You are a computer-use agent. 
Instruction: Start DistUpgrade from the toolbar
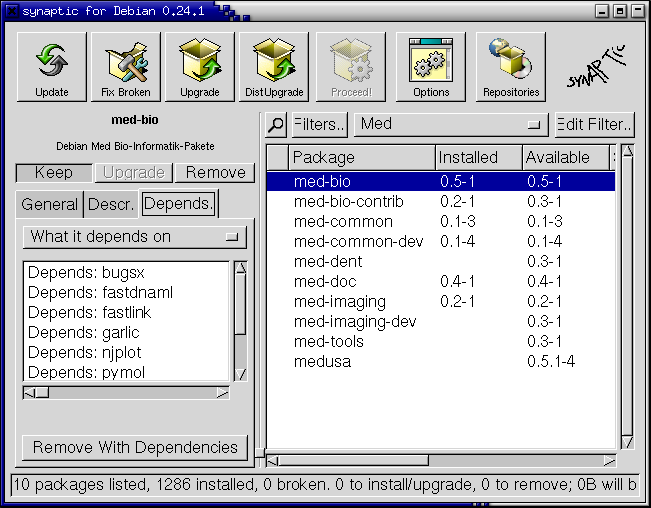[274, 67]
